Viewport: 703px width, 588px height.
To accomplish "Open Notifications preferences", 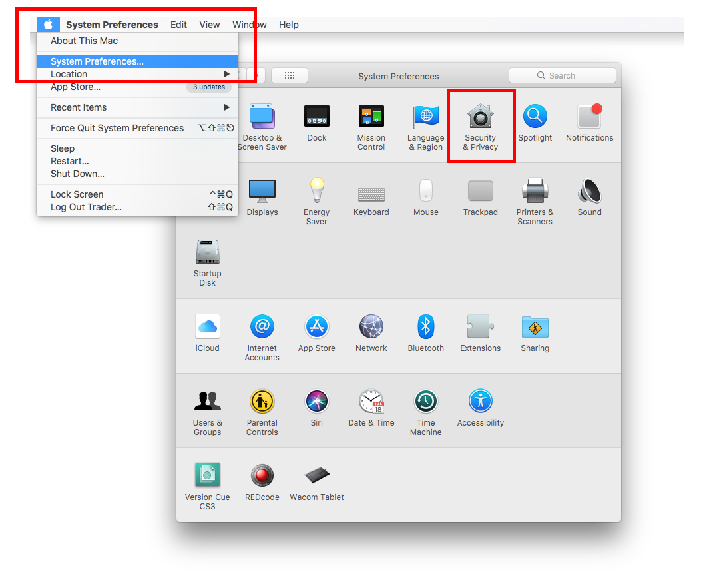I will 589,123.
